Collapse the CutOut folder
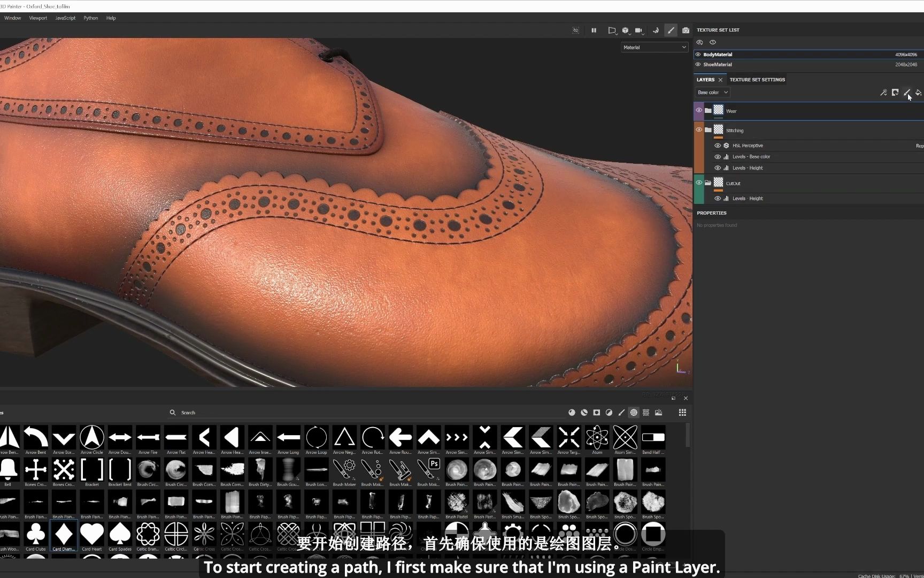 click(708, 183)
